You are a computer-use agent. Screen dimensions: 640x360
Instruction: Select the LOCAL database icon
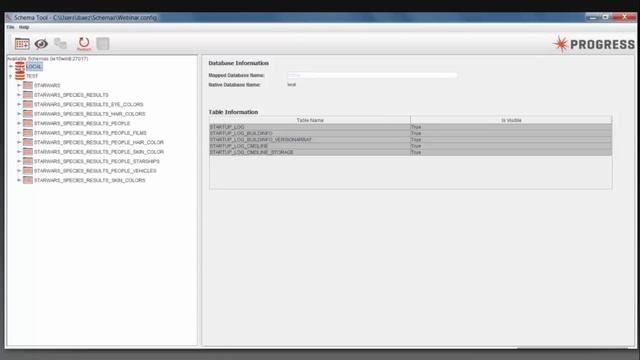(x=20, y=67)
